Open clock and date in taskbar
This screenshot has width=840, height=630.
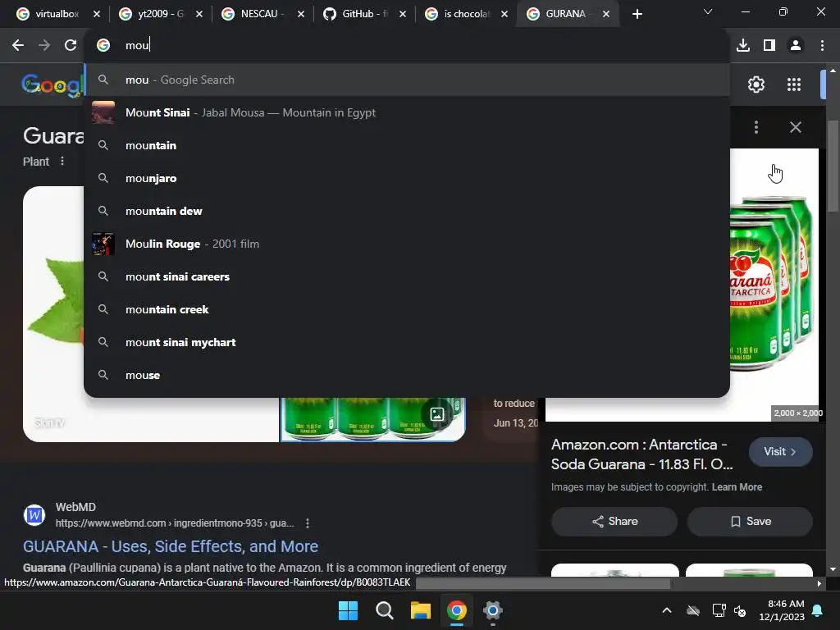pos(782,610)
